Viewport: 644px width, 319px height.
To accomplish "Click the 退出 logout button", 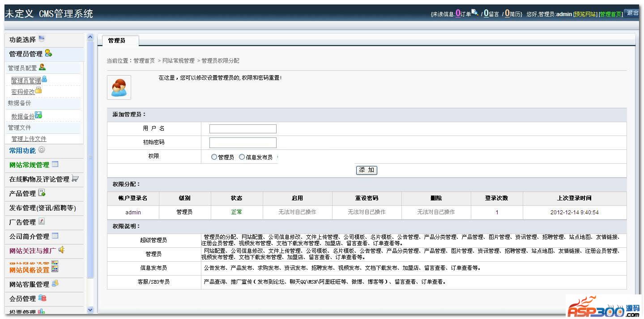I will tap(632, 13).
